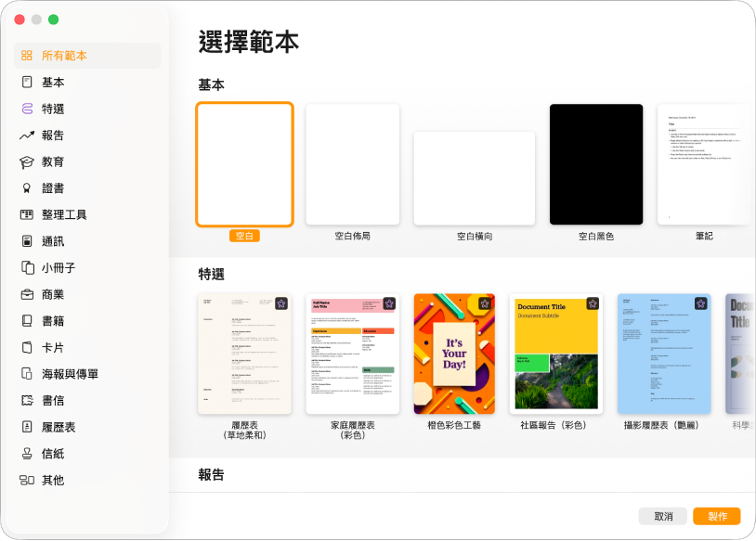756x541 pixels.
Task: Select the 空白黑色 black template
Action: click(x=596, y=164)
